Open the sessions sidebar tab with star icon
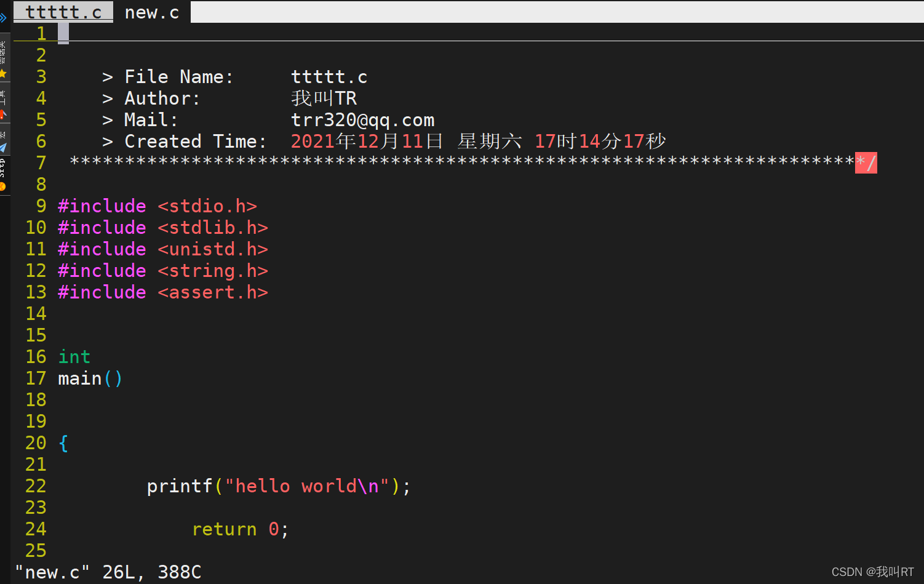The width and height of the screenshot is (924, 584). pyautogui.click(x=4, y=59)
